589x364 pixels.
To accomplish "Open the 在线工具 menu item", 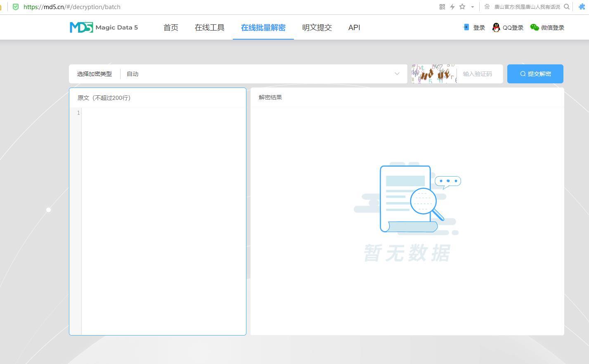I will (x=210, y=28).
